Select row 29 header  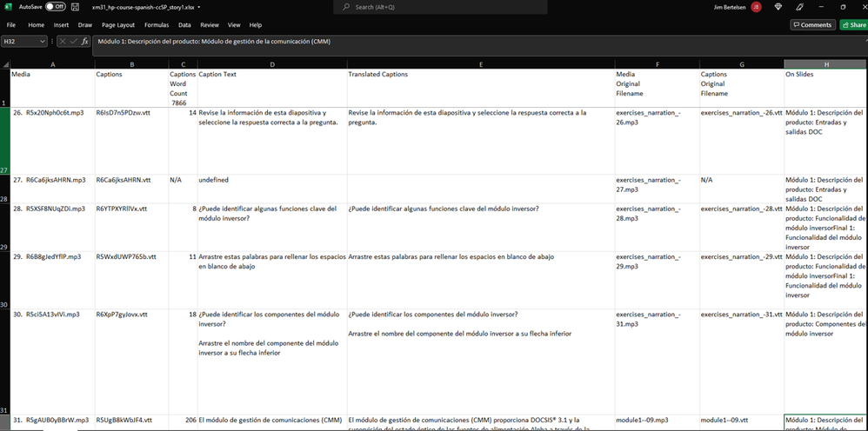pyautogui.click(x=5, y=228)
